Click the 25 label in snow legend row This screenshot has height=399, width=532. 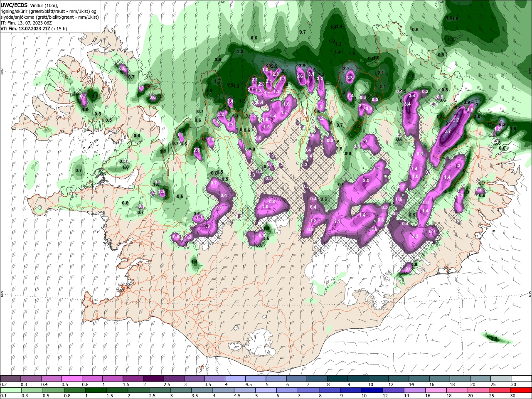(x=493, y=384)
